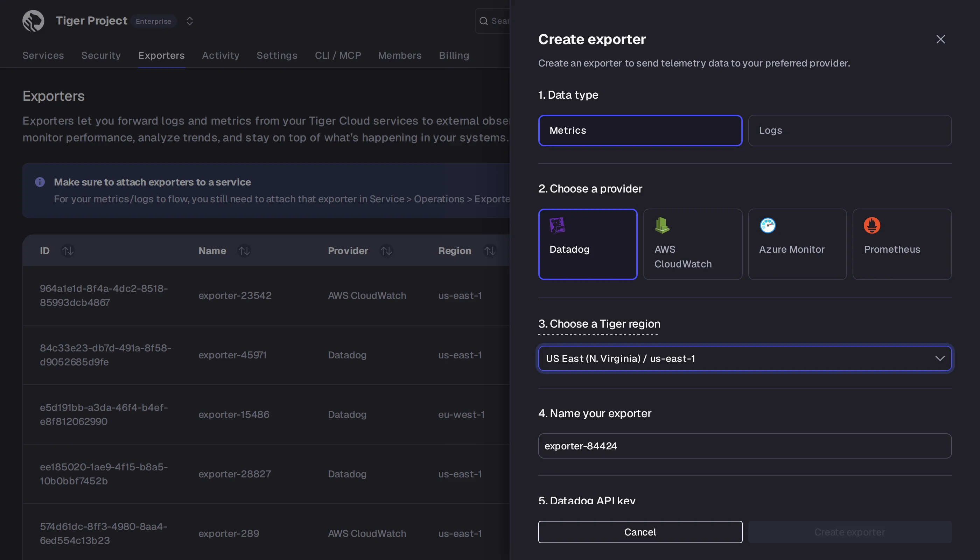Select Metrics data type
This screenshot has height=560, width=980.
[640, 131]
